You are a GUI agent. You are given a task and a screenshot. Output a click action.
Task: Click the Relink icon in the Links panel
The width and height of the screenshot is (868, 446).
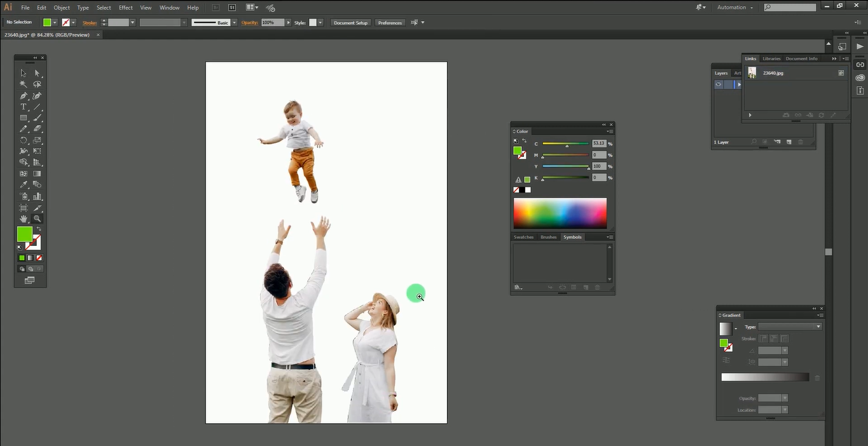pos(798,115)
